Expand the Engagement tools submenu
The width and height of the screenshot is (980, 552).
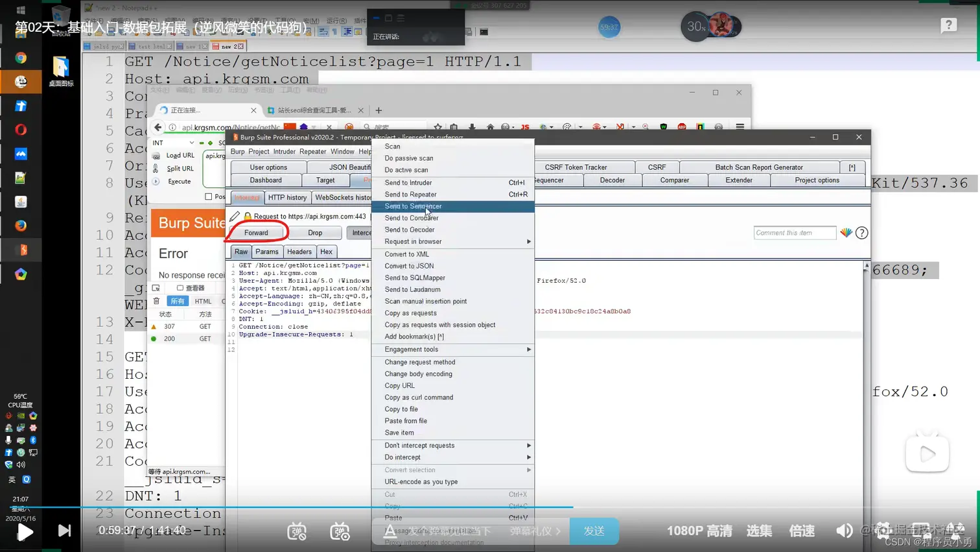pyautogui.click(x=453, y=350)
